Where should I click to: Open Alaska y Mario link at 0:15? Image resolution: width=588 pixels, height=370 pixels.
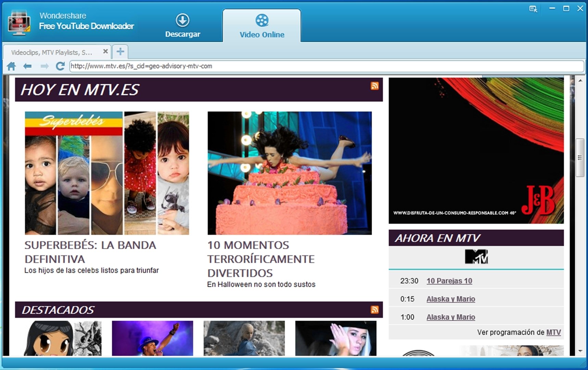coord(450,299)
